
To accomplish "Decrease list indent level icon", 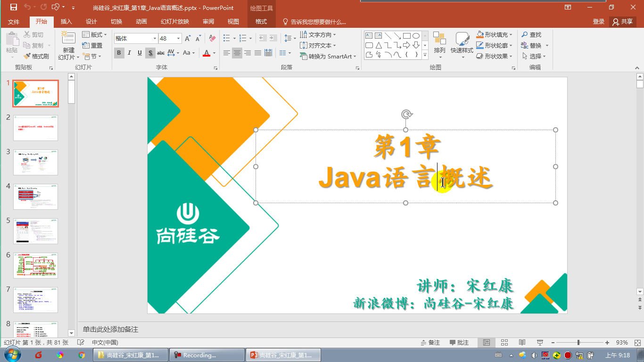I will pos(263,38).
